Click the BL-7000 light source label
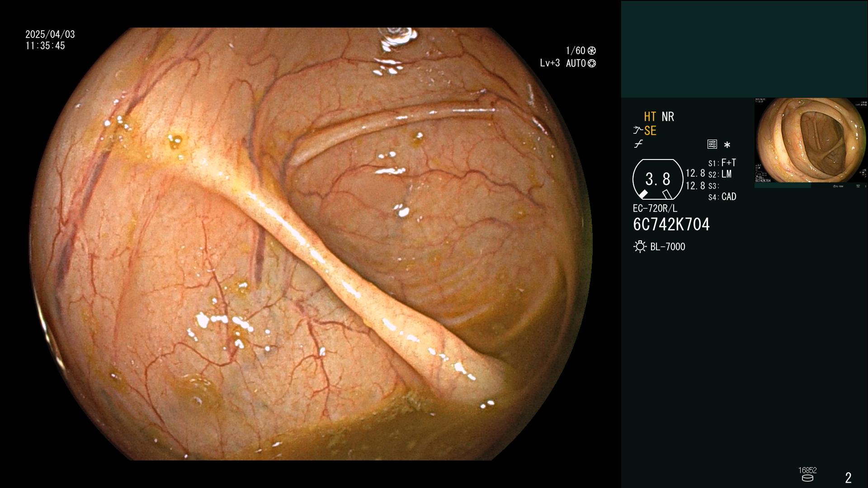 coord(668,247)
